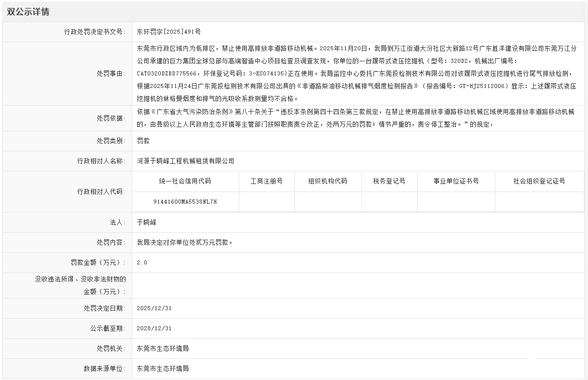Select the fine amount value 2.0

point(142,262)
